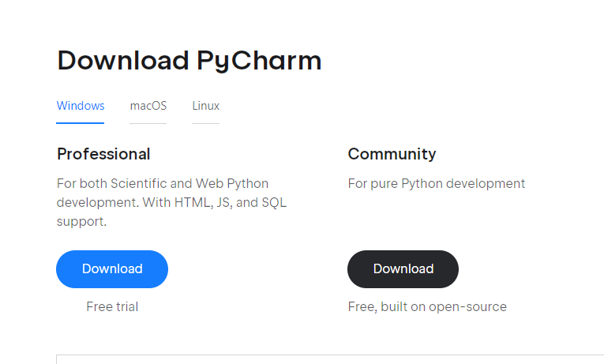The width and height of the screenshot is (604, 364).
Task: Download PyCharm Professional with the blue button
Action: coord(112,269)
